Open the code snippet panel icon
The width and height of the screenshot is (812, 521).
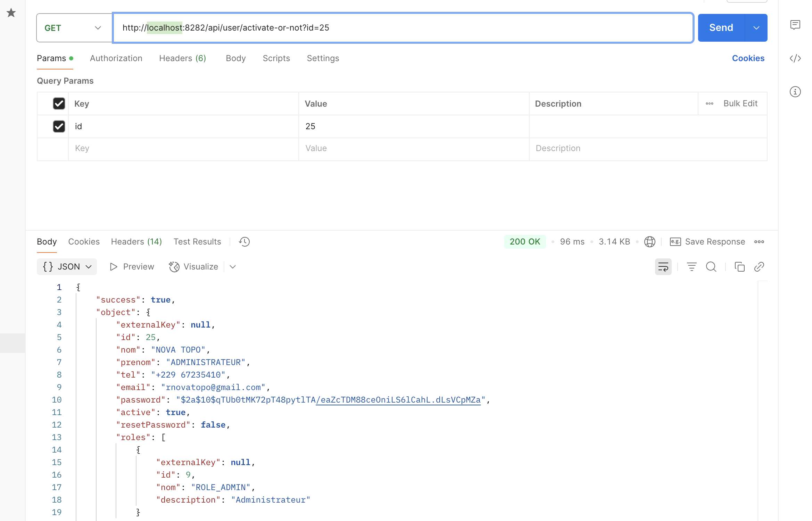click(795, 58)
